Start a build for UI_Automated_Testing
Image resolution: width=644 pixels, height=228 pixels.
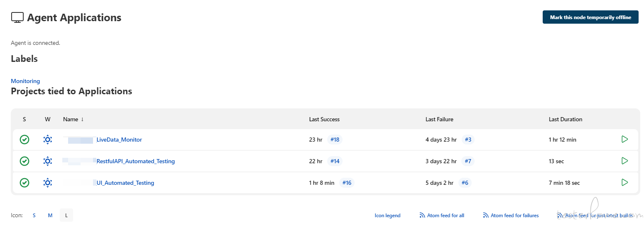tap(624, 182)
